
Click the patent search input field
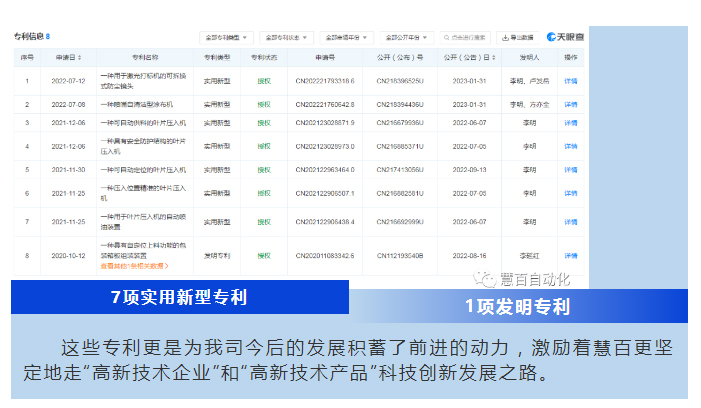[x=470, y=37]
